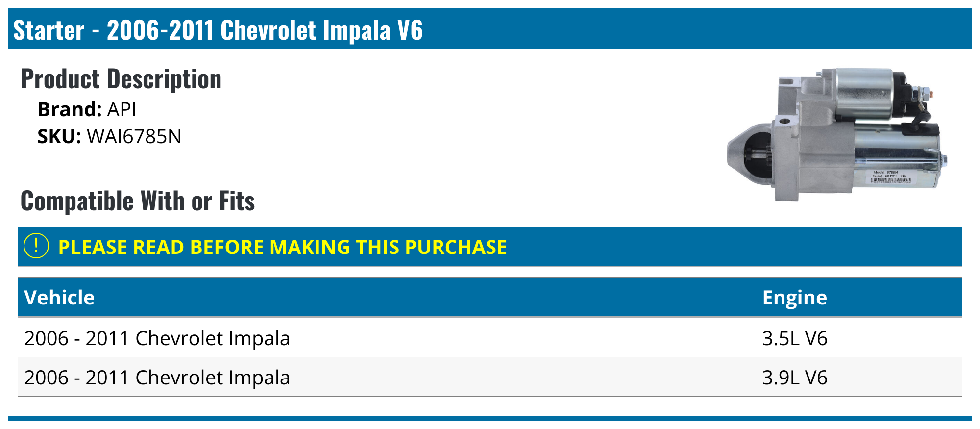Image resolution: width=980 pixels, height=429 pixels.
Task: Click the SKU value WAI6785N
Action: coord(134,136)
